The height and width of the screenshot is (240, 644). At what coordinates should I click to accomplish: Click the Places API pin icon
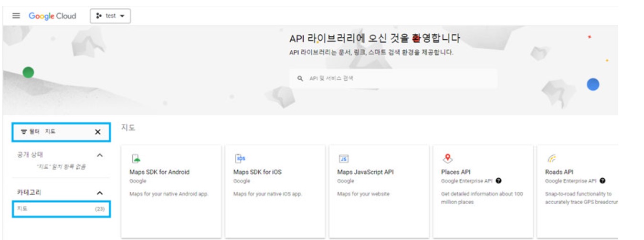448,159
